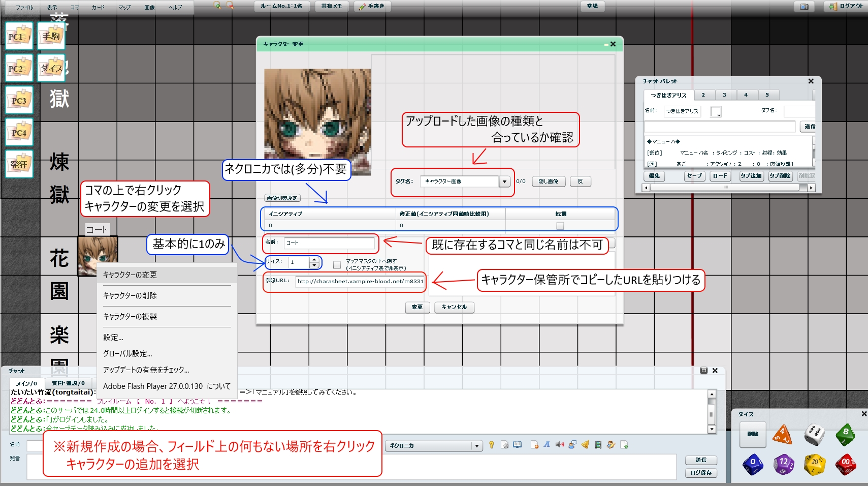Click the blue letter A font icon
This screenshot has height=486, width=868.
point(547,445)
